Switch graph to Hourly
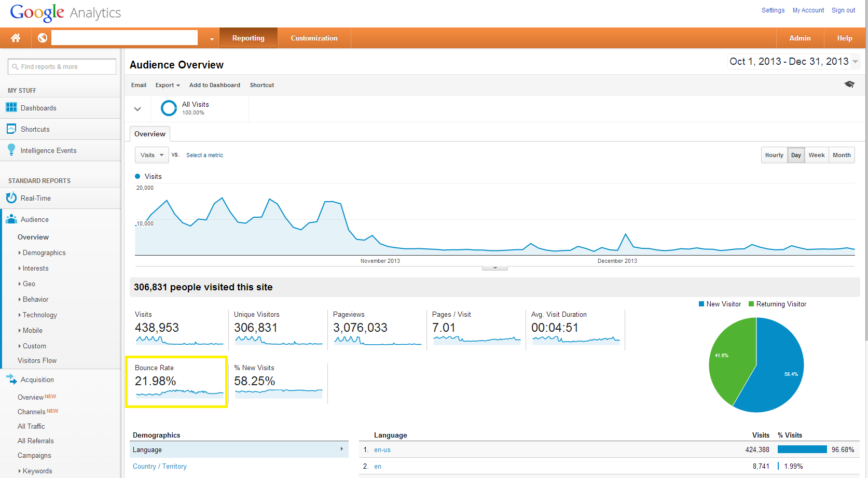Screen dimensions: 868x478 [x=774, y=155]
